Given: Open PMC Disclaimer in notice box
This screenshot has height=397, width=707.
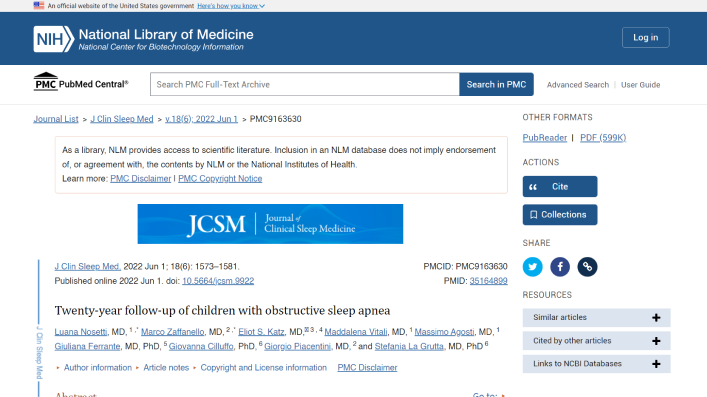Looking at the screenshot, I should point(141,179).
